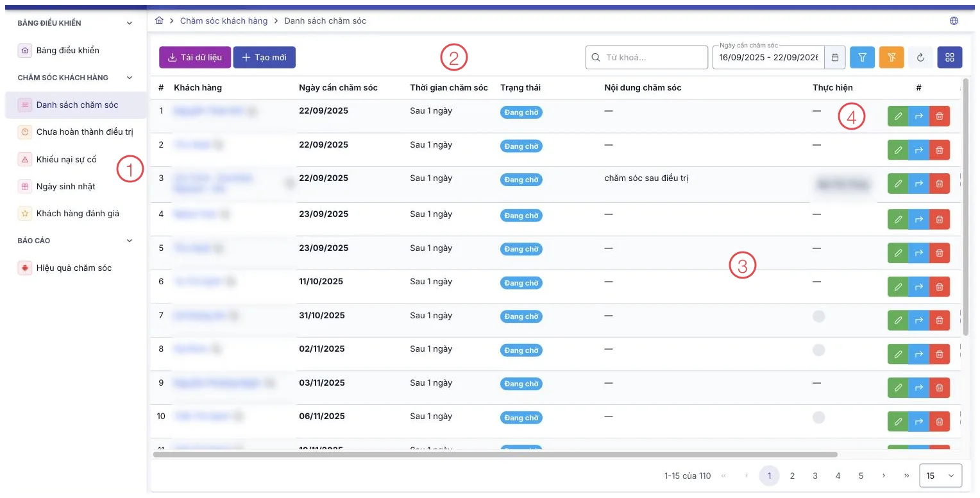Open the page size dropdown showing 15
980x498 pixels.
tap(940, 476)
